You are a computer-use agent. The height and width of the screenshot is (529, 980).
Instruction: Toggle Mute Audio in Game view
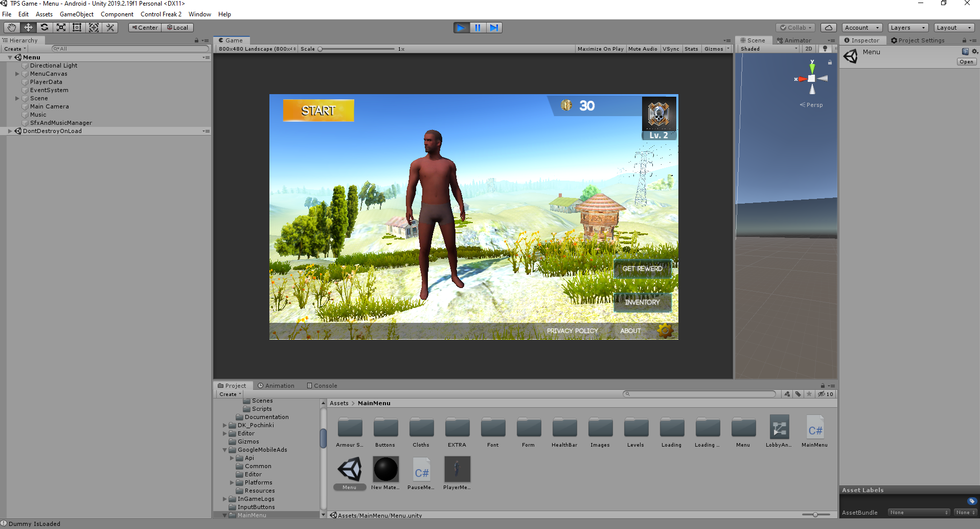(x=643, y=49)
